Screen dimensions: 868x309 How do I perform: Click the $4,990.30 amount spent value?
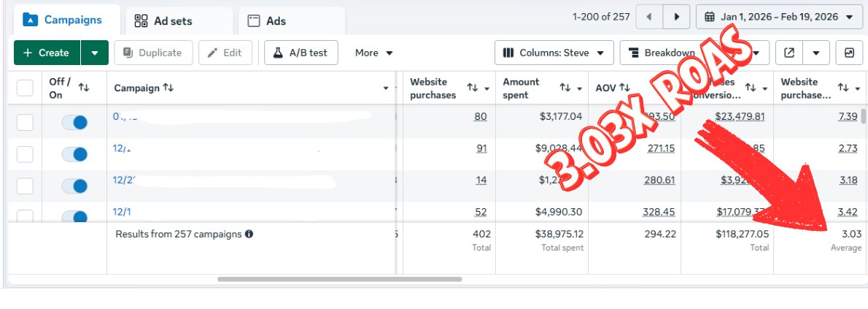pyautogui.click(x=559, y=212)
